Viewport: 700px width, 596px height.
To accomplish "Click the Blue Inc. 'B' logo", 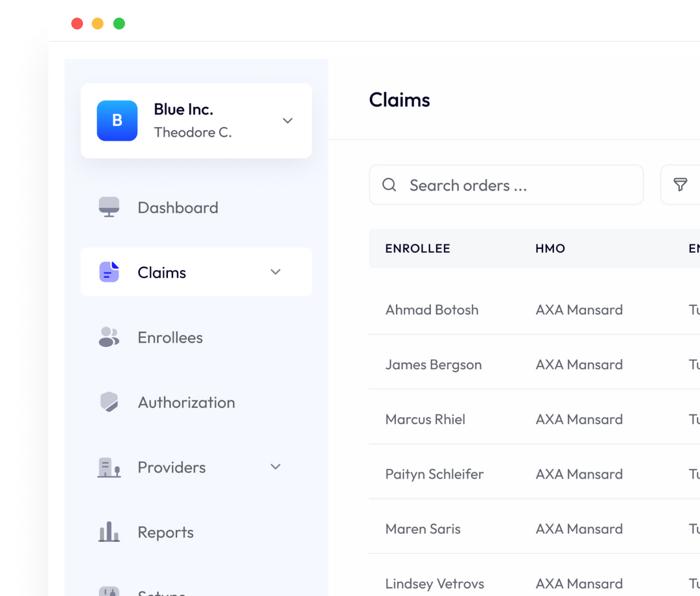I will point(117,120).
